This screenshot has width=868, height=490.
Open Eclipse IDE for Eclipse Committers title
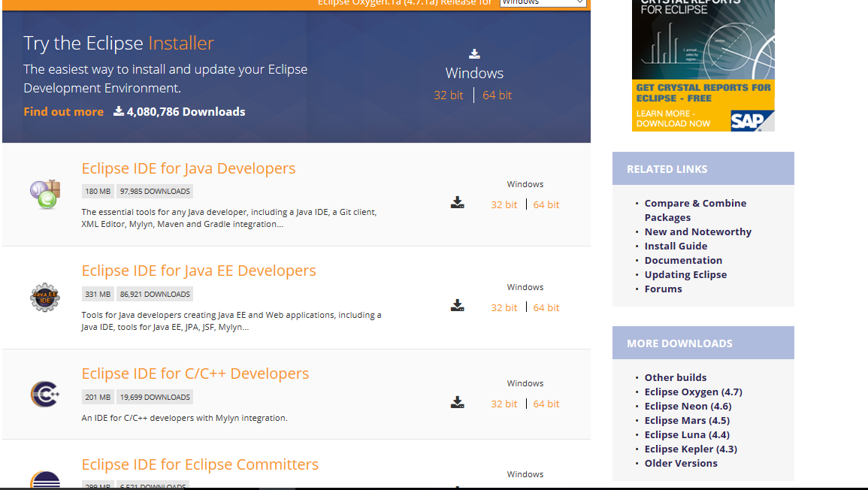click(200, 464)
